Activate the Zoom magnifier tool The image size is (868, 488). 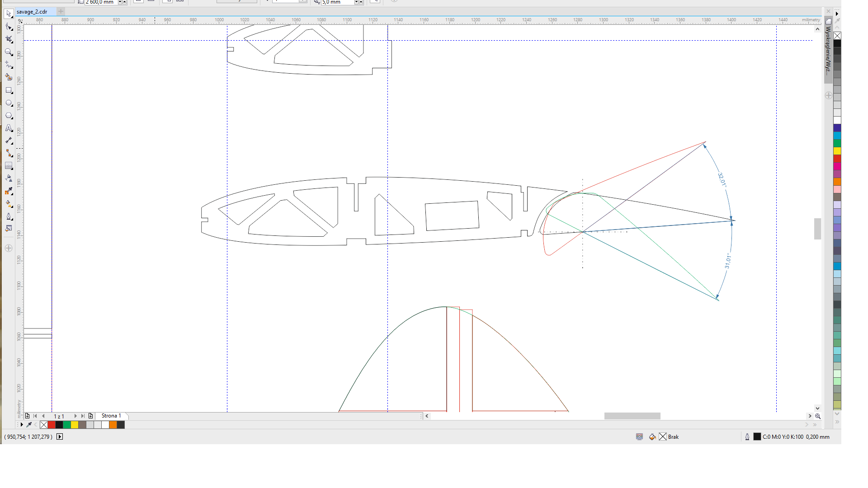pyautogui.click(x=9, y=52)
